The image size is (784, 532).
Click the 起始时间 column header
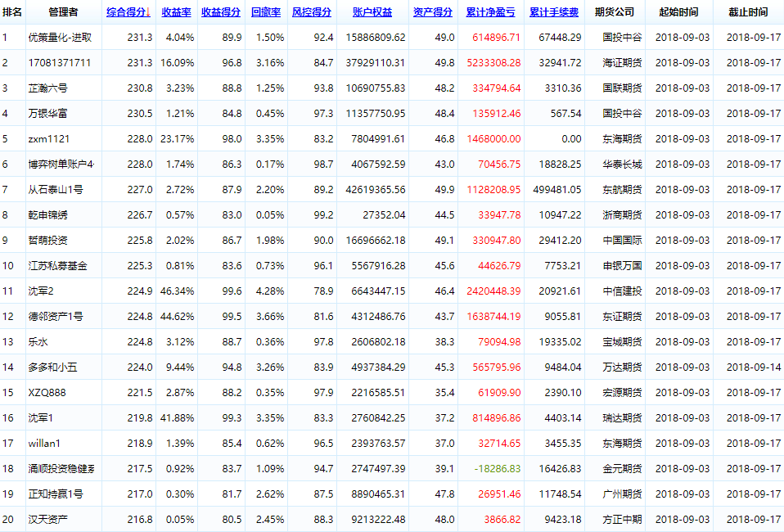pos(678,12)
